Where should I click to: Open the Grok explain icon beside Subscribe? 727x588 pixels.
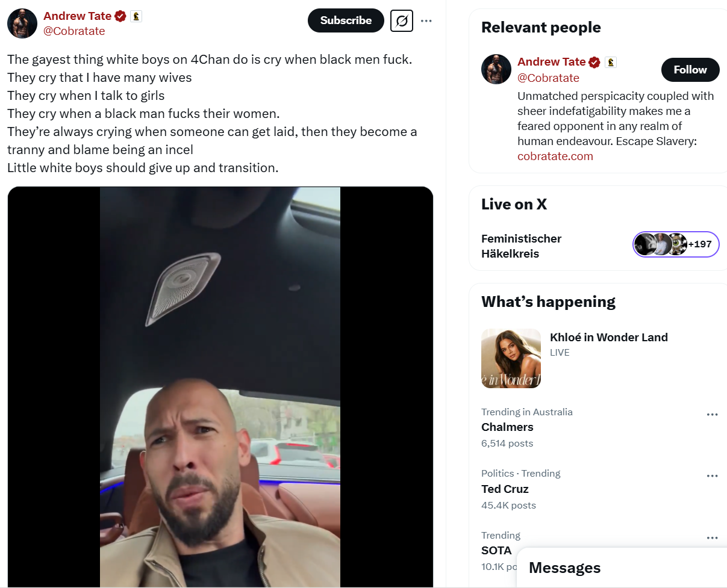coord(402,21)
